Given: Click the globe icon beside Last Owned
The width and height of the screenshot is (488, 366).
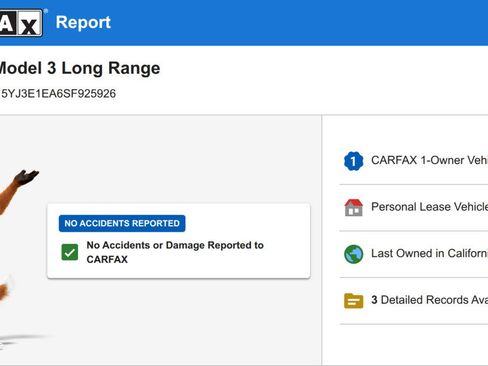Looking at the screenshot, I should (x=353, y=254).
